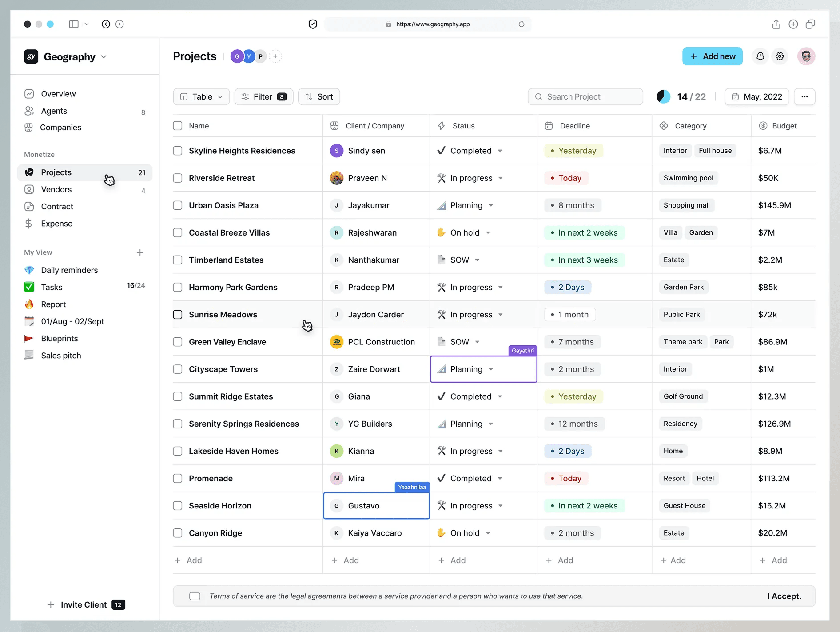
Task: Click the Status column lightning icon
Action: (x=441, y=126)
